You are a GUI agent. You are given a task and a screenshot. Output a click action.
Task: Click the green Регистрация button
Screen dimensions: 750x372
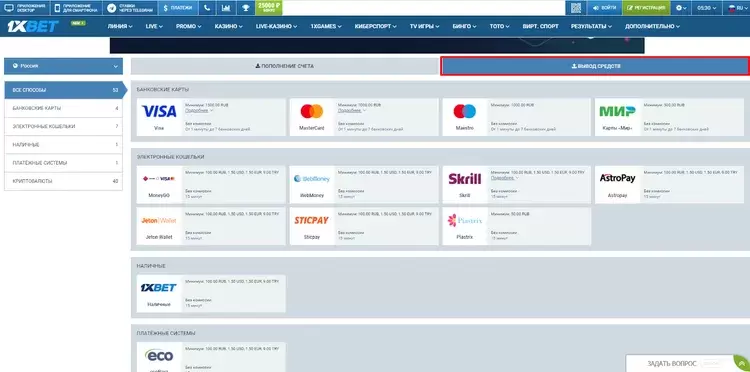point(646,8)
